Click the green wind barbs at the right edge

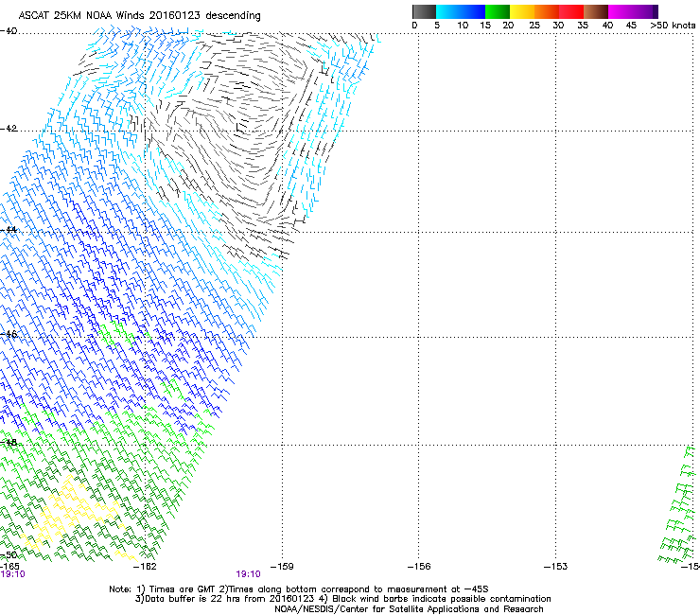[678, 504]
